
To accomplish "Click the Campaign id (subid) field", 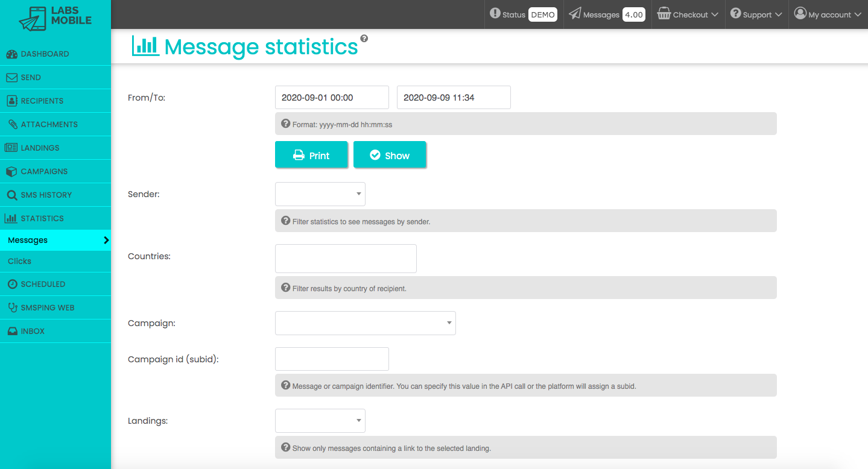I will pos(332,359).
